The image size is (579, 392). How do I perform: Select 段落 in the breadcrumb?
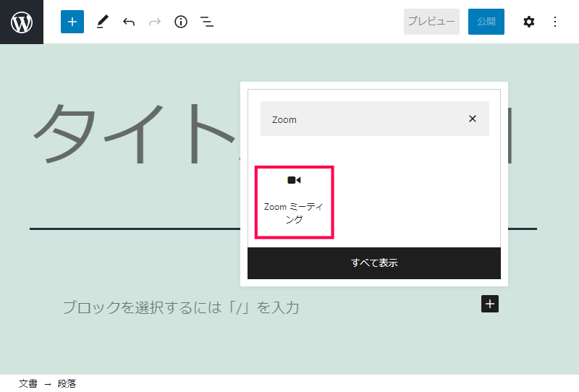67,384
